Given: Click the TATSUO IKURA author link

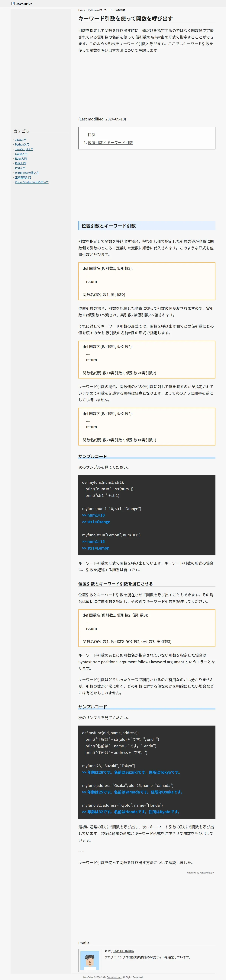Looking at the screenshot, I should click(123, 951).
